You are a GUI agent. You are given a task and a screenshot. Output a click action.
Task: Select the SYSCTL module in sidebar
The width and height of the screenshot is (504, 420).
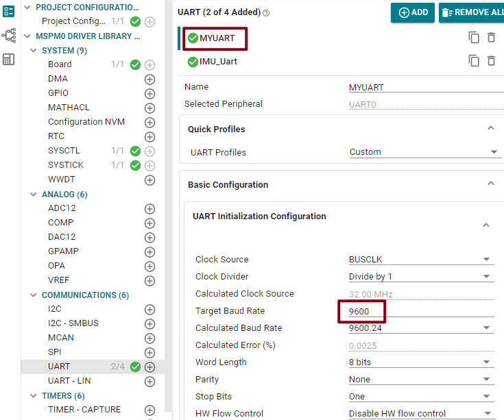pyautogui.click(x=64, y=151)
